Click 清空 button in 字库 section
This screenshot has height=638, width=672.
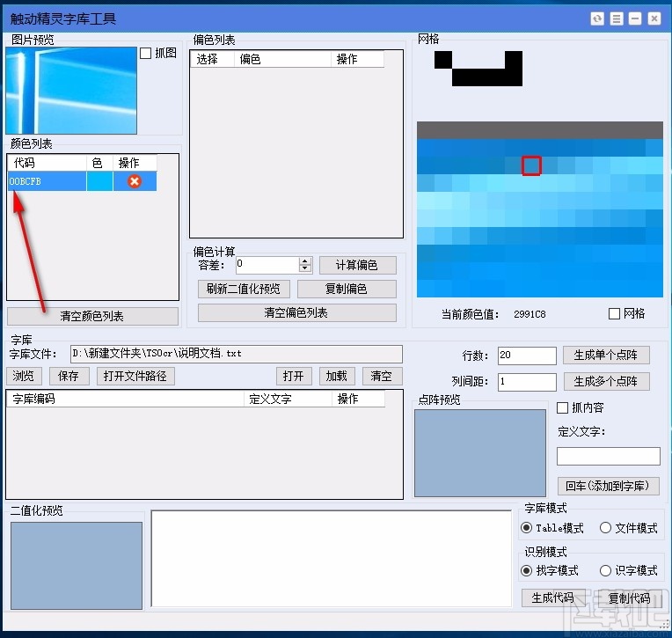[382, 376]
